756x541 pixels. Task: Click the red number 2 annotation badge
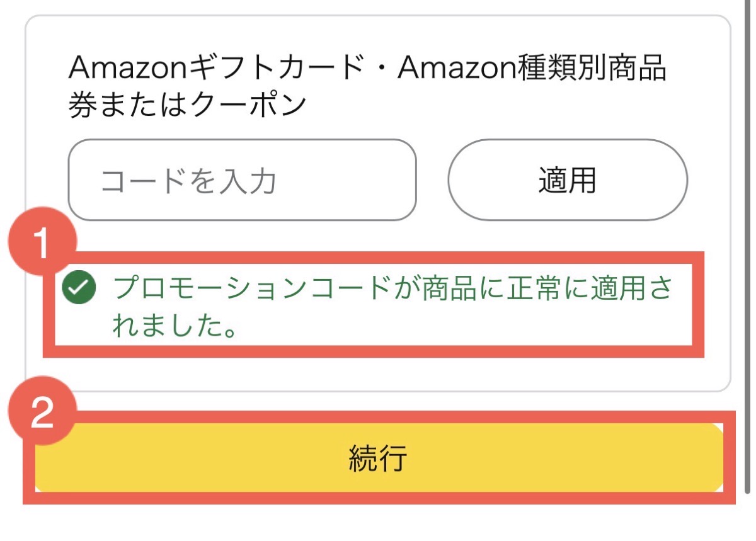[42, 415]
